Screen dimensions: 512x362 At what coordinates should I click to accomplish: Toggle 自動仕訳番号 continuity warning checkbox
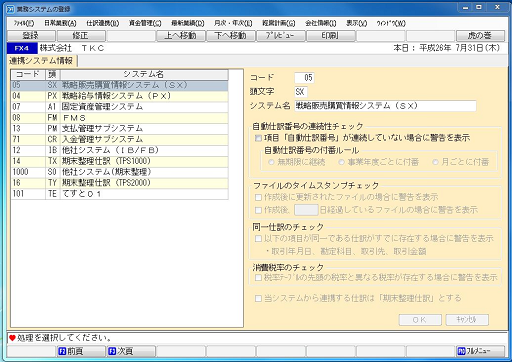click(258, 138)
